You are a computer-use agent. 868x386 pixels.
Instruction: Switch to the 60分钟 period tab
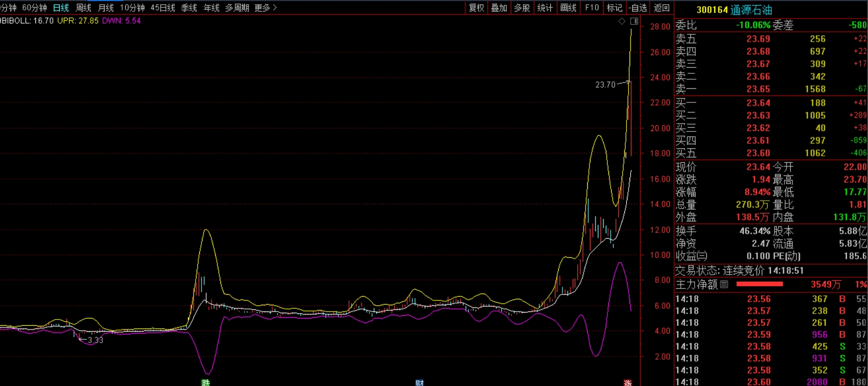[34, 7]
